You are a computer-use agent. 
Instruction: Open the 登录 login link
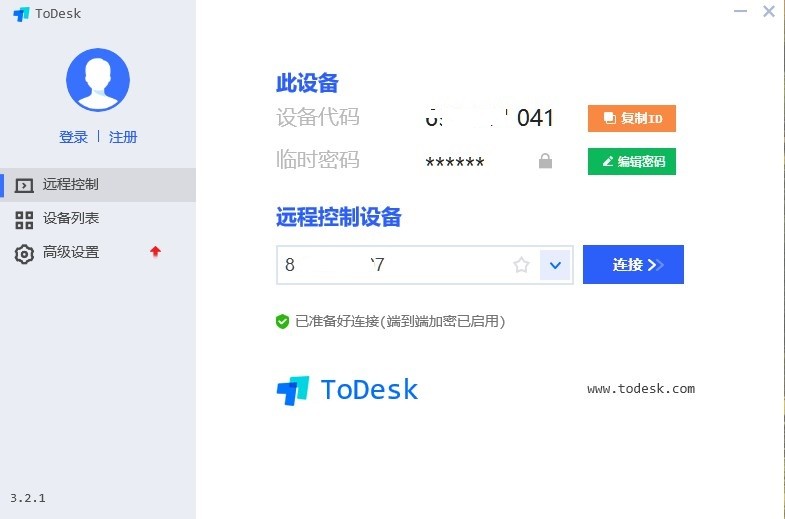tap(73, 137)
